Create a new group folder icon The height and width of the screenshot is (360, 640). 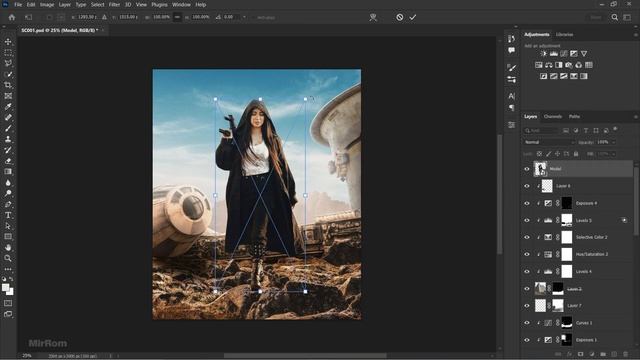603,354
